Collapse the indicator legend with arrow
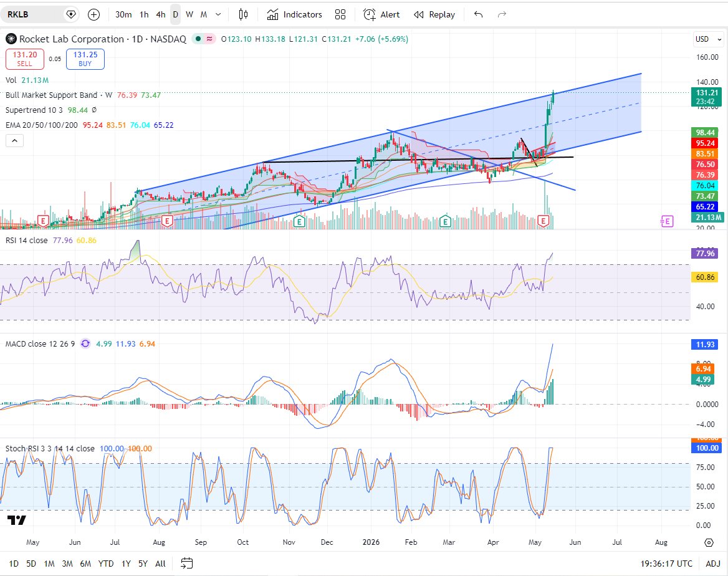The width and height of the screenshot is (728, 576). pos(14,141)
